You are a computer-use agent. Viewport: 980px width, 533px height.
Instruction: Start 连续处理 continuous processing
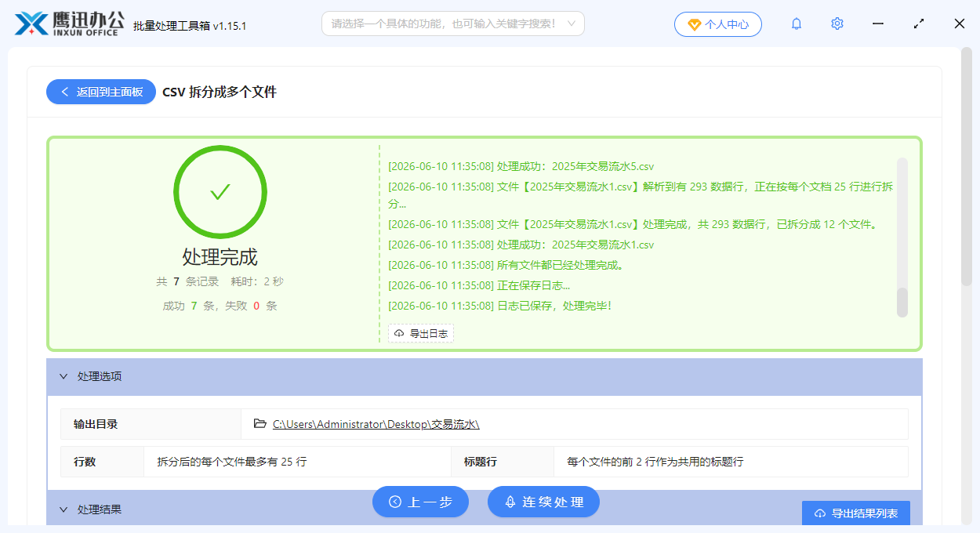(543, 502)
